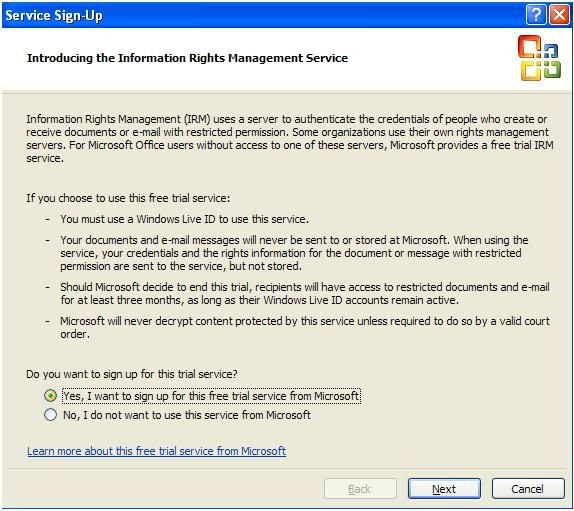Viewport: 574px width, 511px height.
Task: Click the Next button
Action: click(x=444, y=489)
